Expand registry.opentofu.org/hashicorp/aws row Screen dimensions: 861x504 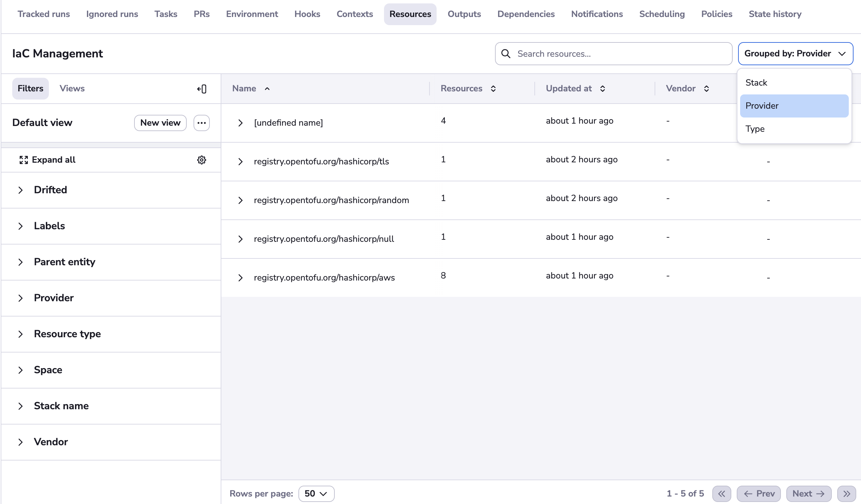[240, 278]
